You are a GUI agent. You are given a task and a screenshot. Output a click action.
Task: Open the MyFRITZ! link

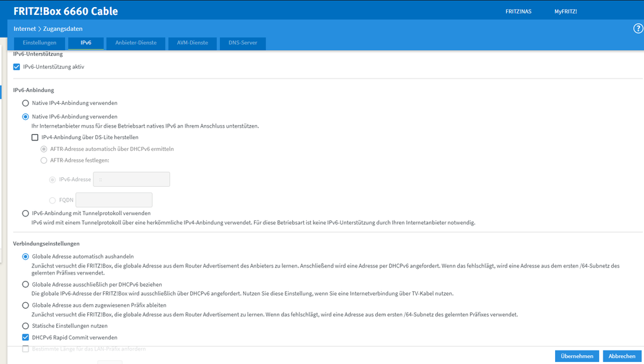565,12
